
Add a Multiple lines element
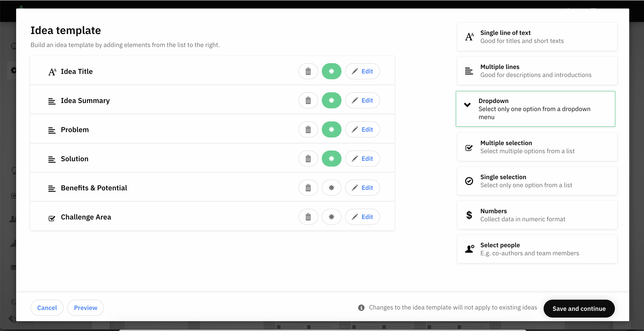[x=537, y=71]
